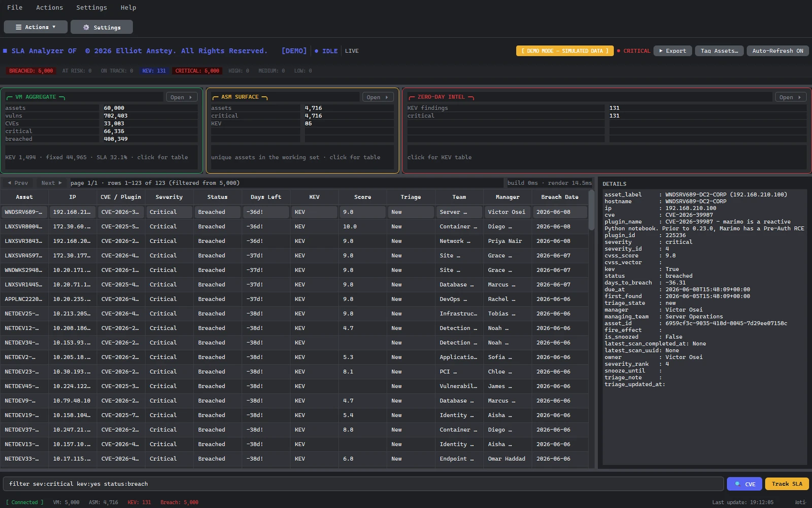Open the Settings menu in menu bar

(x=91, y=8)
